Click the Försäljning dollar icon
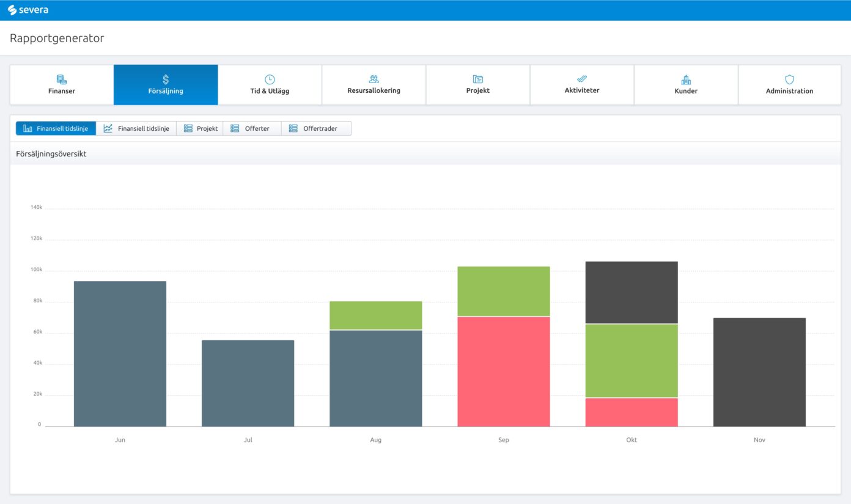 point(166,79)
